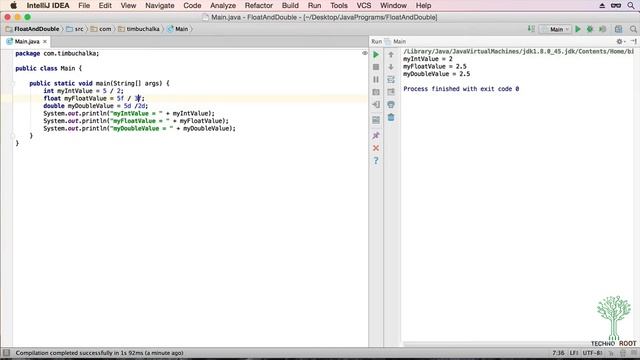The width and height of the screenshot is (640, 360).
Task: Run Main from the top toolbar
Action: click(x=578, y=29)
